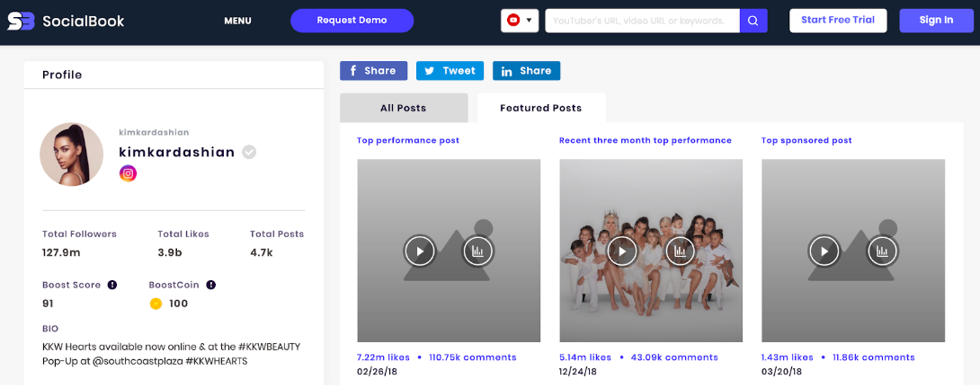The width and height of the screenshot is (980, 388).
Task: Click the Request Demo button
Action: pyautogui.click(x=352, y=21)
